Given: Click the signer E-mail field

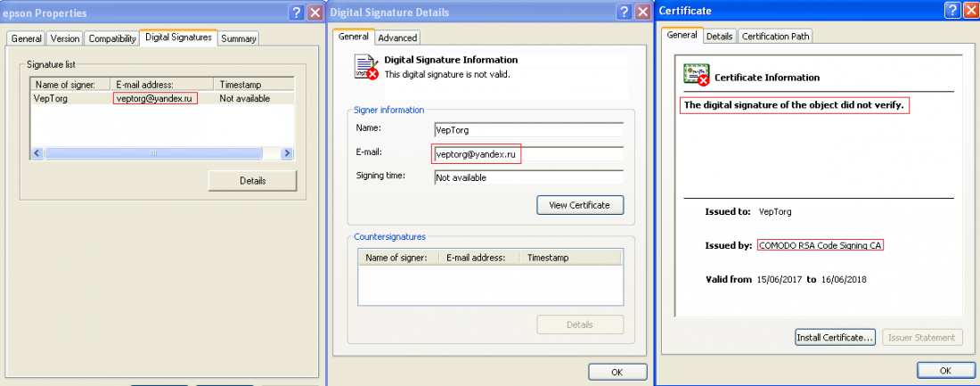Looking at the screenshot, I should [x=527, y=154].
